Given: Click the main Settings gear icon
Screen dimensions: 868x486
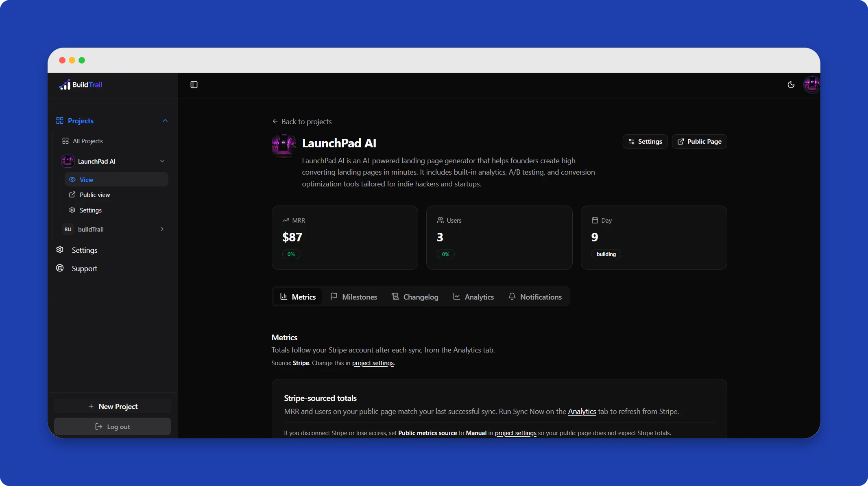Looking at the screenshot, I should pyautogui.click(x=60, y=250).
